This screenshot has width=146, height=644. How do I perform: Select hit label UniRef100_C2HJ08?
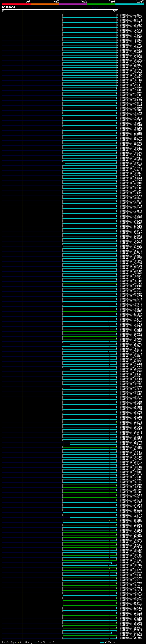pyautogui.click(x=131, y=359)
